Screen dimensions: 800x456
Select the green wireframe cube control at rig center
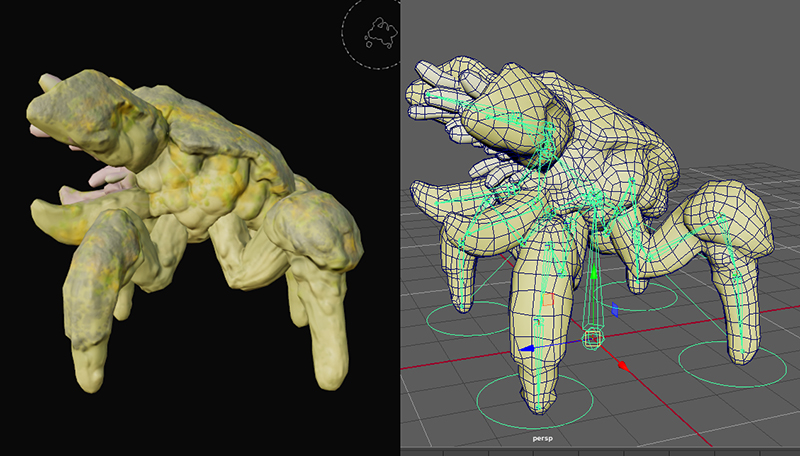click(592, 339)
